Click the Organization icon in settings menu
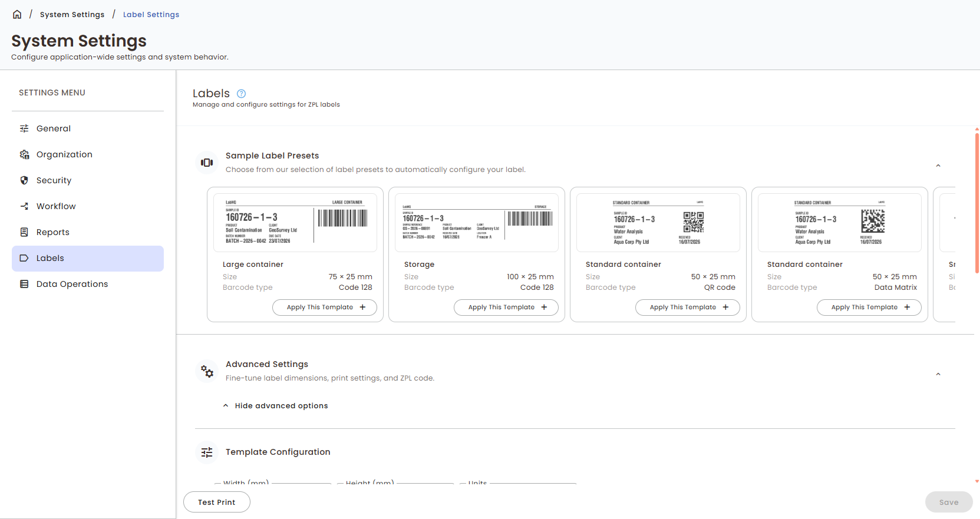This screenshot has width=980, height=519. (24, 154)
